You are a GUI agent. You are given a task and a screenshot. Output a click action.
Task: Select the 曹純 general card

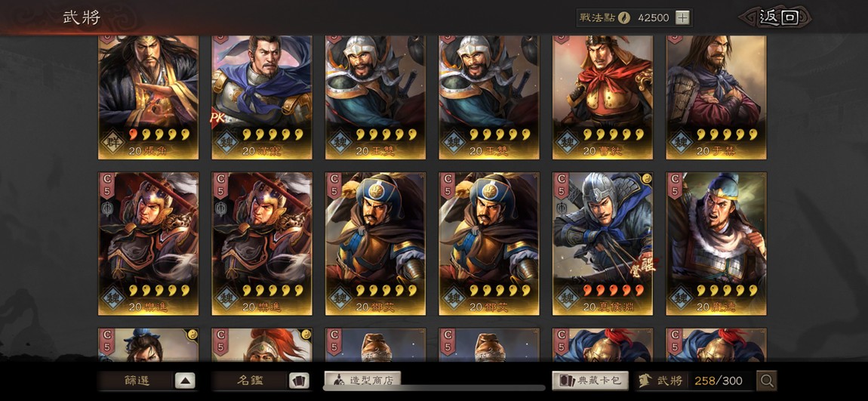pos(603,97)
